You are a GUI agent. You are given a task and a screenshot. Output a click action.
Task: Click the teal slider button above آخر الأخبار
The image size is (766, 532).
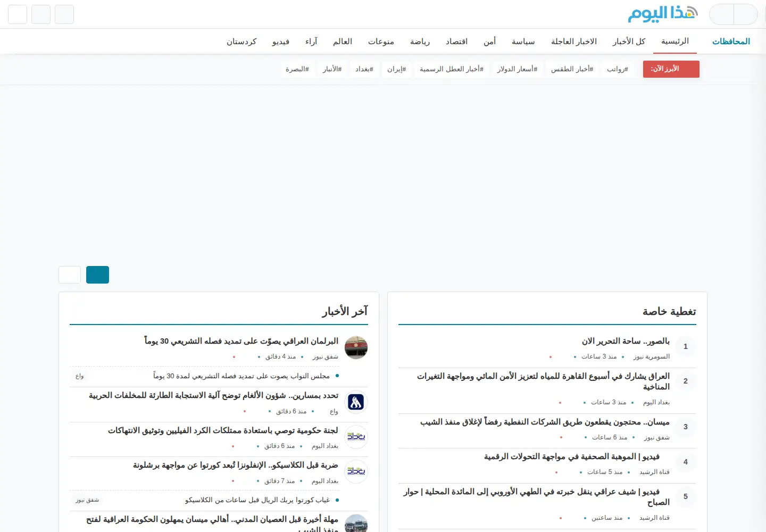[x=97, y=275]
